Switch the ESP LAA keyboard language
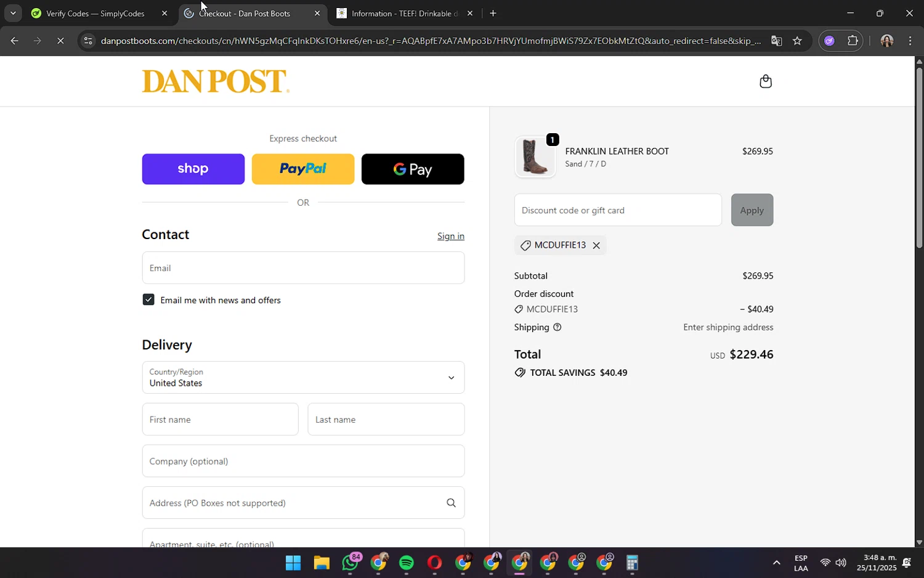The height and width of the screenshot is (578, 924). click(x=801, y=563)
